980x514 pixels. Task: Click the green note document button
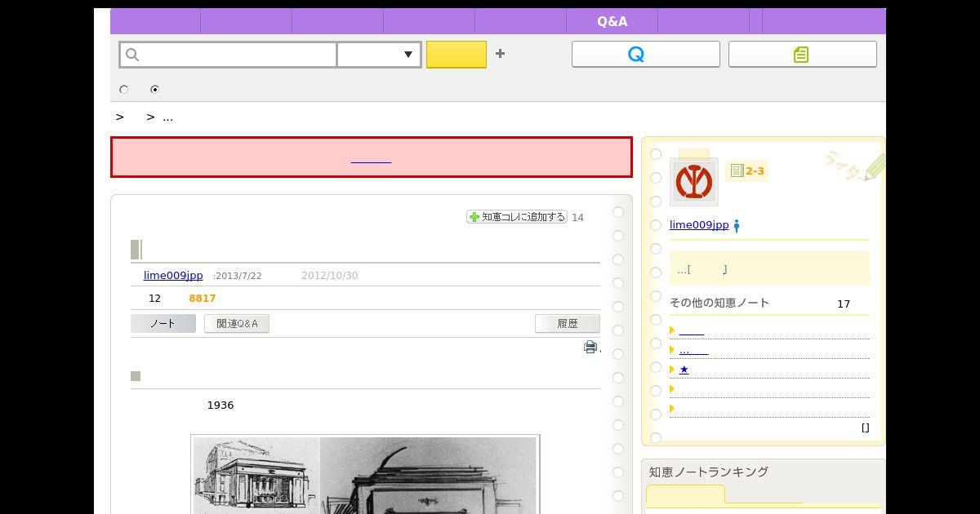coord(802,54)
